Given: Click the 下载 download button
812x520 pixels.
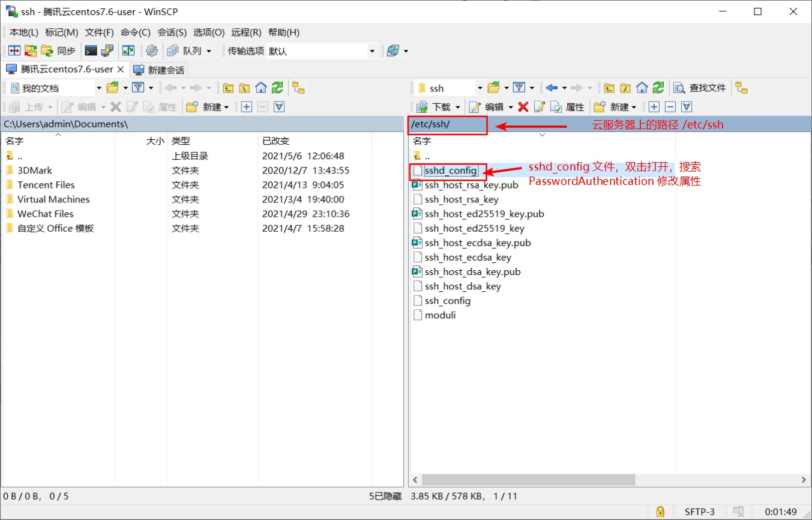Looking at the screenshot, I should coord(435,107).
